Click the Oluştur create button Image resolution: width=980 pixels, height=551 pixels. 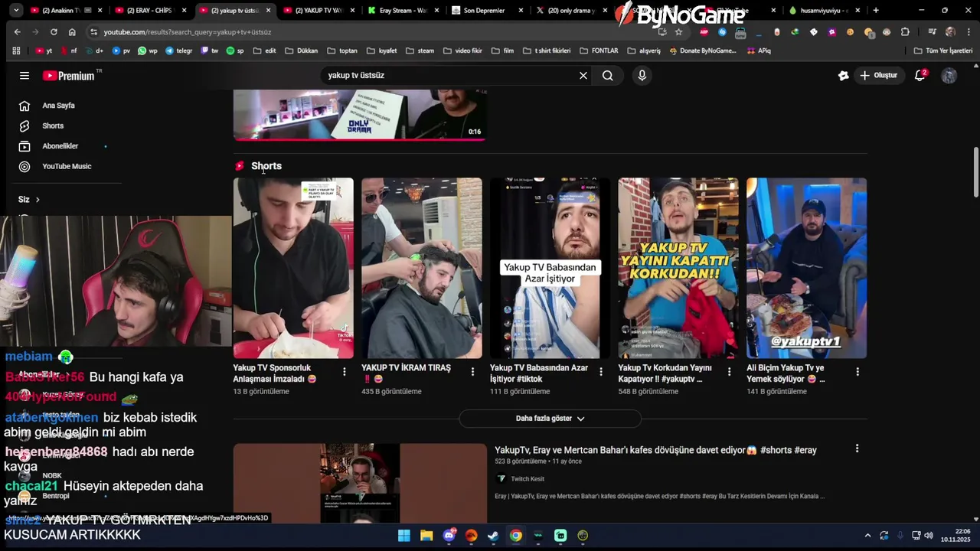point(878,76)
